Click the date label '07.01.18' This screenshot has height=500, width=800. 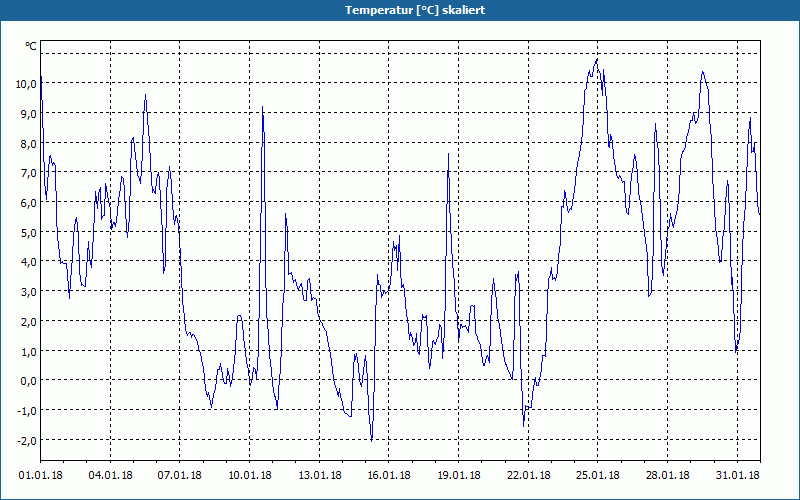pyautogui.click(x=180, y=475)
